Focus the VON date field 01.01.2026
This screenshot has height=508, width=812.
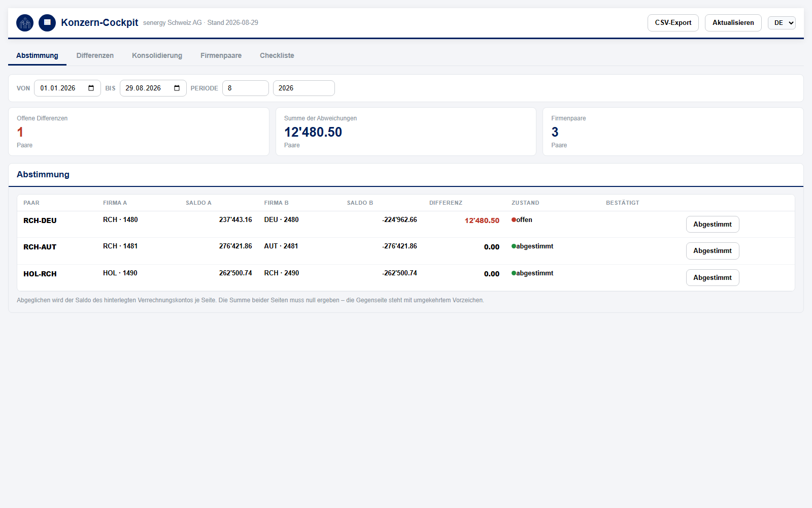click(x=67, y=88)
